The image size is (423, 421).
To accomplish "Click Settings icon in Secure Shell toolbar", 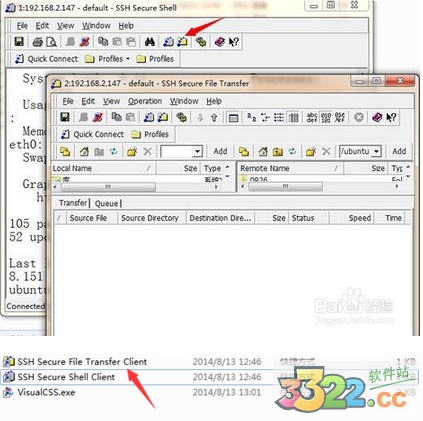I will [x=201, y=42].
